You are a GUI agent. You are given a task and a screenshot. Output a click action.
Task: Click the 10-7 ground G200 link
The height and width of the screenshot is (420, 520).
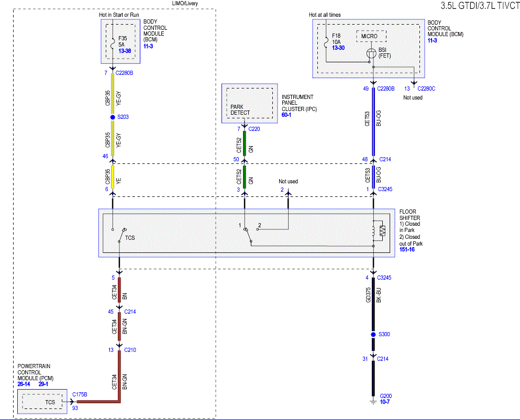tap(385, 402)
